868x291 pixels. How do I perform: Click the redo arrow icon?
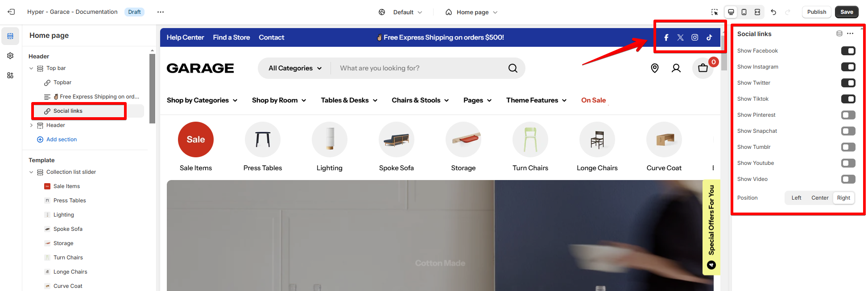coord(788,12)
